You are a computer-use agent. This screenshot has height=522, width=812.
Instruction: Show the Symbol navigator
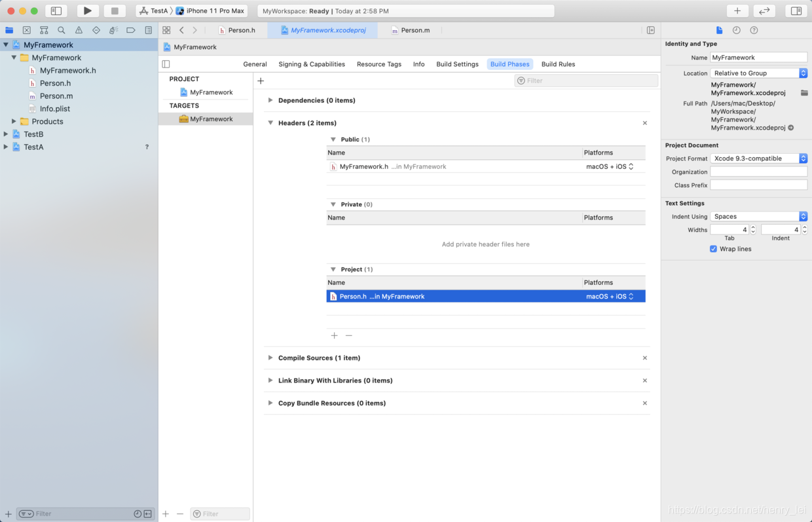(44, 30)
